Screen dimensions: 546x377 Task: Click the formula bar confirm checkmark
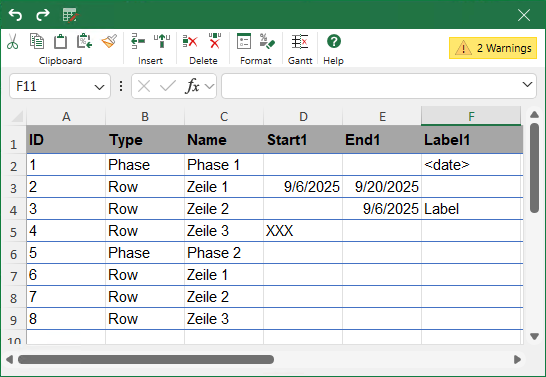tap(167, 86)
